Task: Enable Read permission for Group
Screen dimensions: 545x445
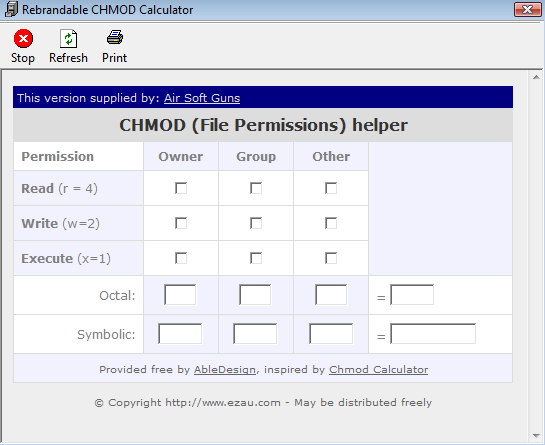Action: click(x=256, y=188)
